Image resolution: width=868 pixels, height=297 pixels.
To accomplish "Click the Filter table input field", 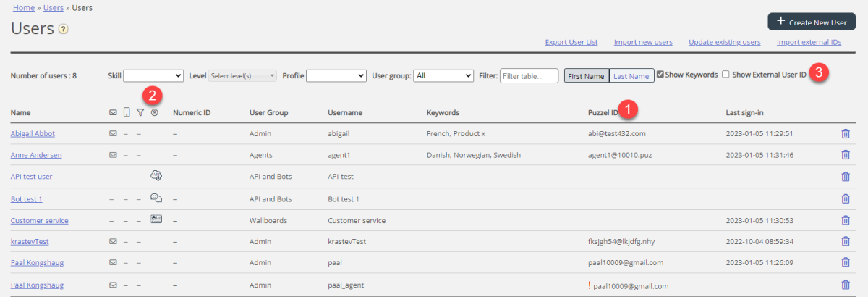I will (x=529, y=75).
